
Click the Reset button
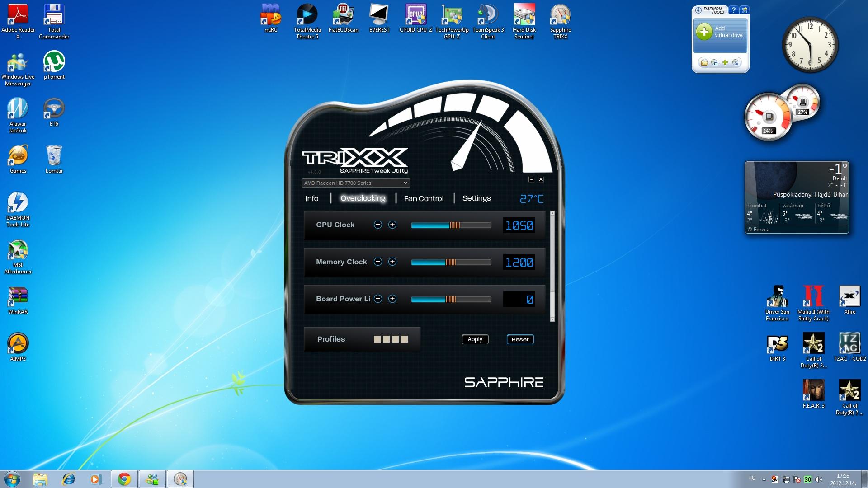tap(520, 339)
